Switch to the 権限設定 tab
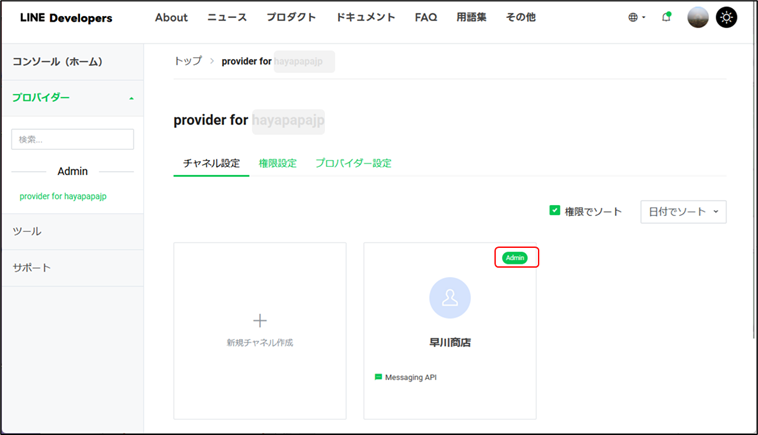This screenshot has height=435, width=758. [x=277, y=163]
